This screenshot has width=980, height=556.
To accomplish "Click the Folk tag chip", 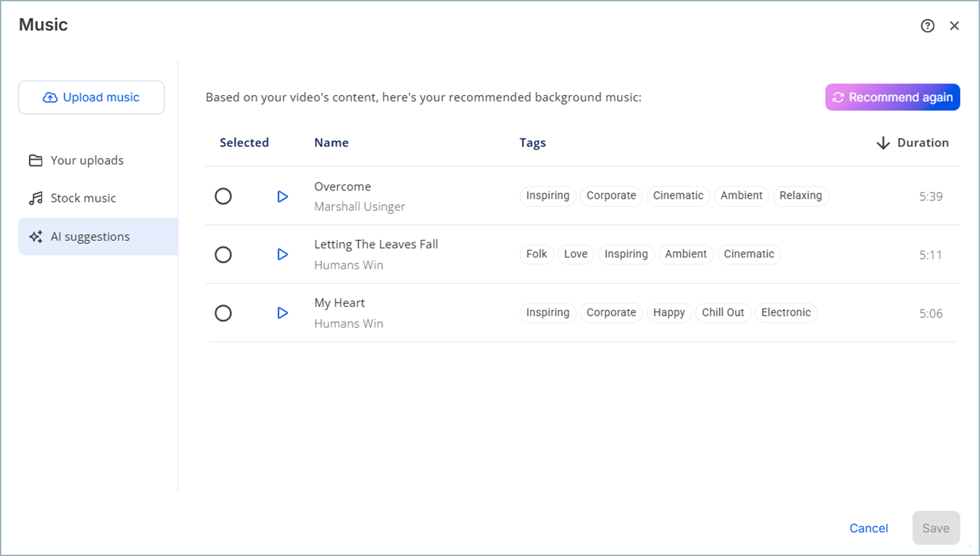I will pos(537,254).
